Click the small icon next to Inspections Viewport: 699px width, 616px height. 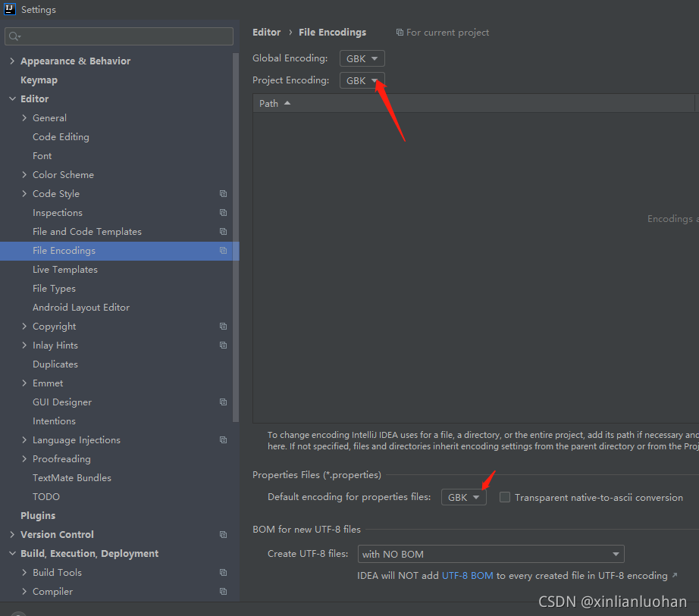click(x=223, y=212)
